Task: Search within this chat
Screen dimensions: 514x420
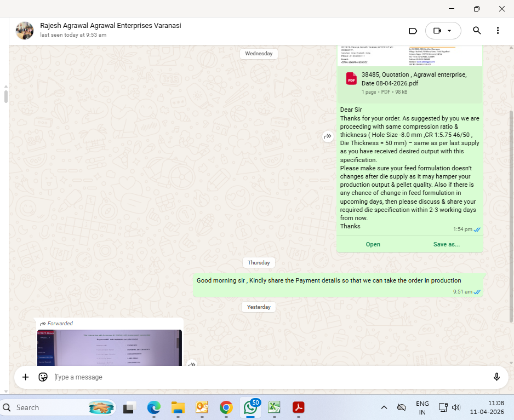Action: point(477,31)
